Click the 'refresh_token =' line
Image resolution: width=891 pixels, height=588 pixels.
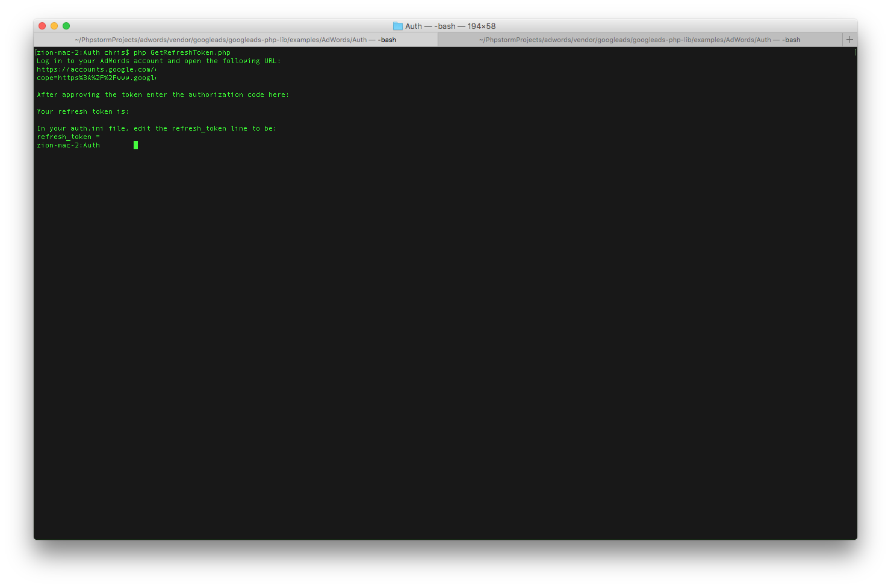(68, 137)
